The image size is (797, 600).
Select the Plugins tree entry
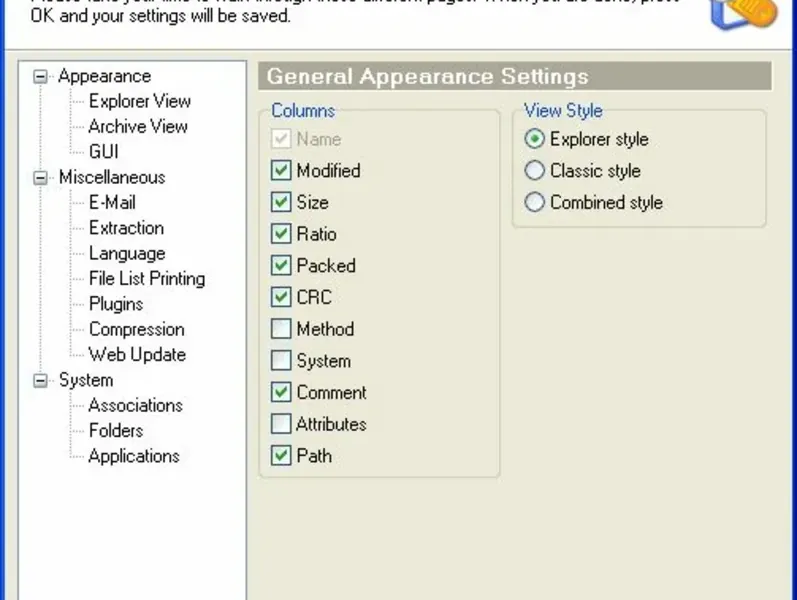[116, 304]
